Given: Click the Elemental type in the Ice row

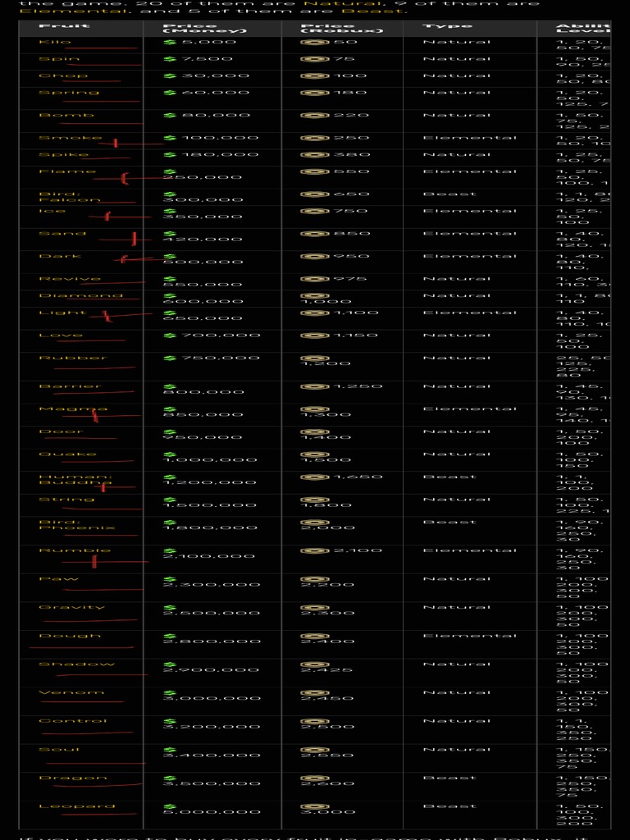Looking at the screenshot, I should pos(469,211).
